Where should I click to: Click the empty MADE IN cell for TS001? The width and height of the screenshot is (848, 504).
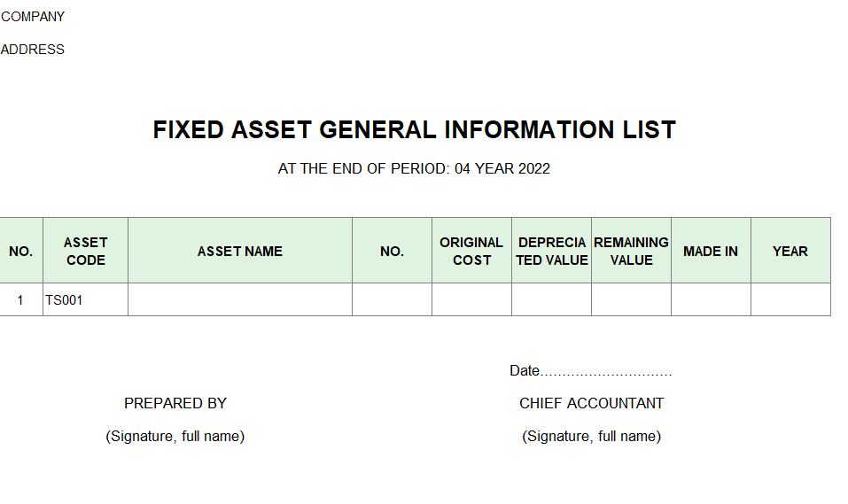coord(711,300)
